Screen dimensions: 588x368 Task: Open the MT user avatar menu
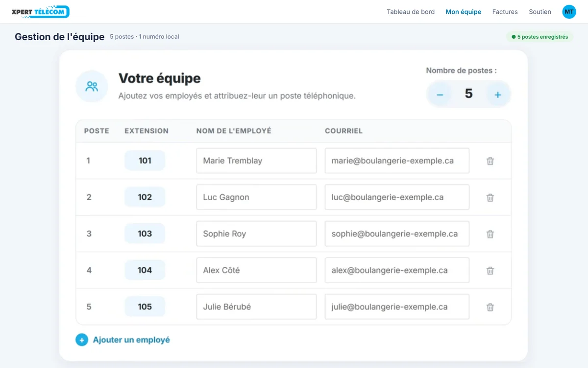click(569, 12)
